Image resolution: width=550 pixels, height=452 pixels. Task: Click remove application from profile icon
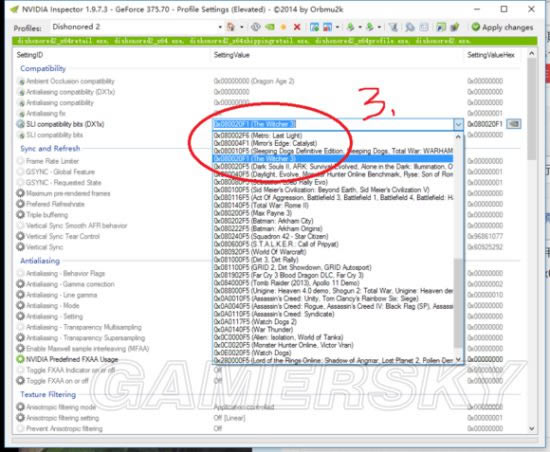[x=327, y=27]
